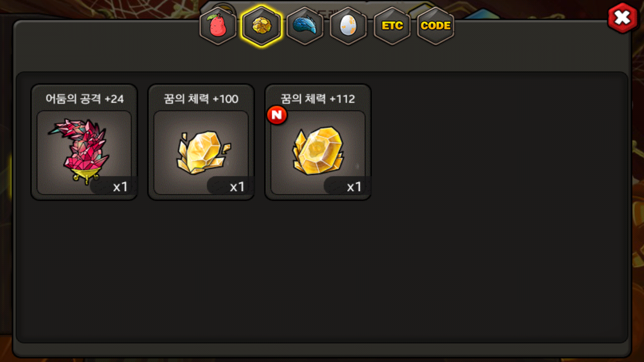Switch to the ETC tab
The height and width of the screenshot is (362, 644).
coord(392,26)
